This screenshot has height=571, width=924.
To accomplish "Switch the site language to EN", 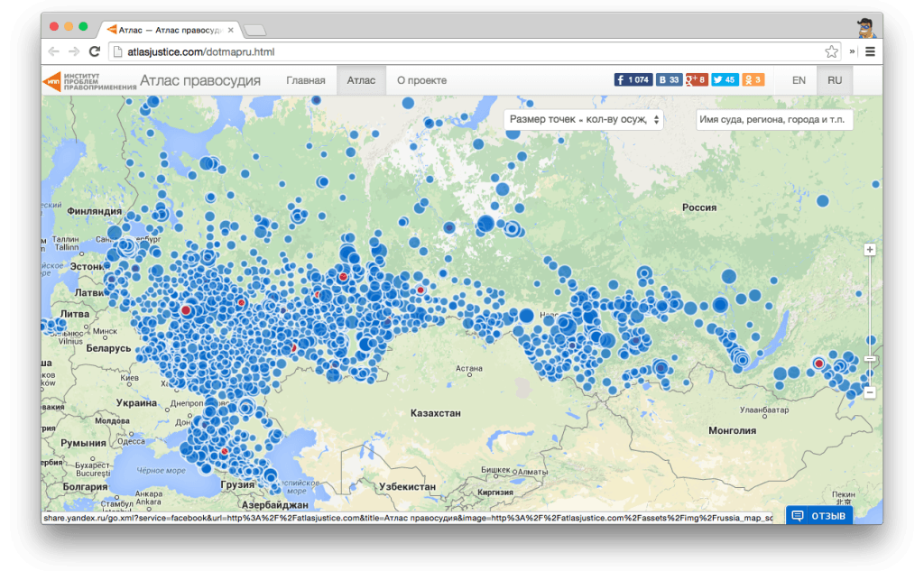I will pos(799,80).
